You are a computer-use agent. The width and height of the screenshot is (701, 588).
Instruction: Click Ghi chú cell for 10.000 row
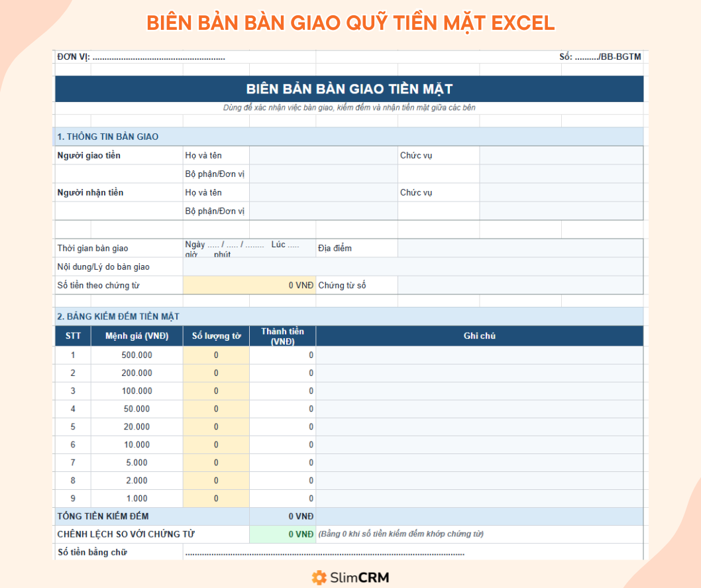(x=480, y=444)
